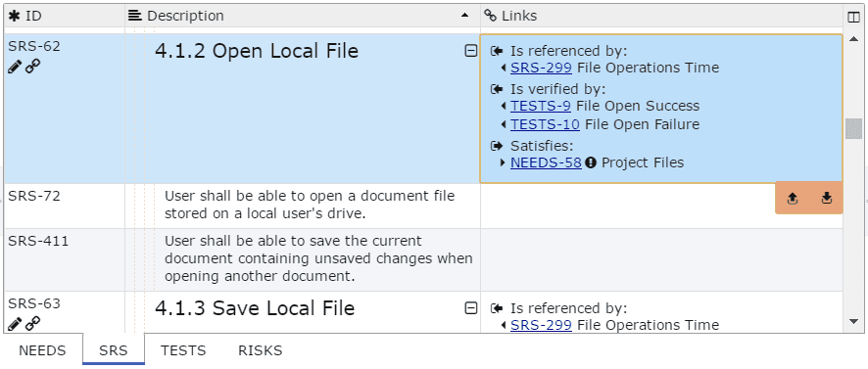Collapse the 4.1.2 Open Local File section
This screenshot has width=868, height=369.
click(x=470, y=51)
